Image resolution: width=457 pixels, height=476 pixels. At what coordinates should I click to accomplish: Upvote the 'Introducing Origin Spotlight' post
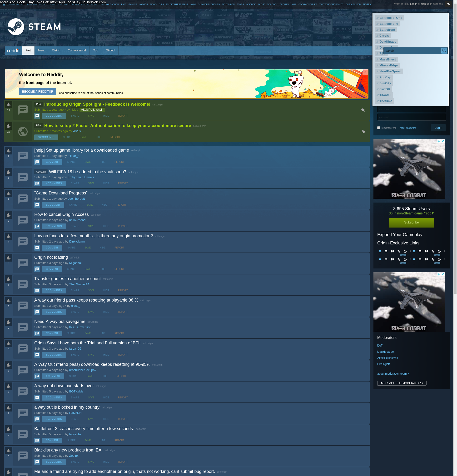tap(9, 104)
